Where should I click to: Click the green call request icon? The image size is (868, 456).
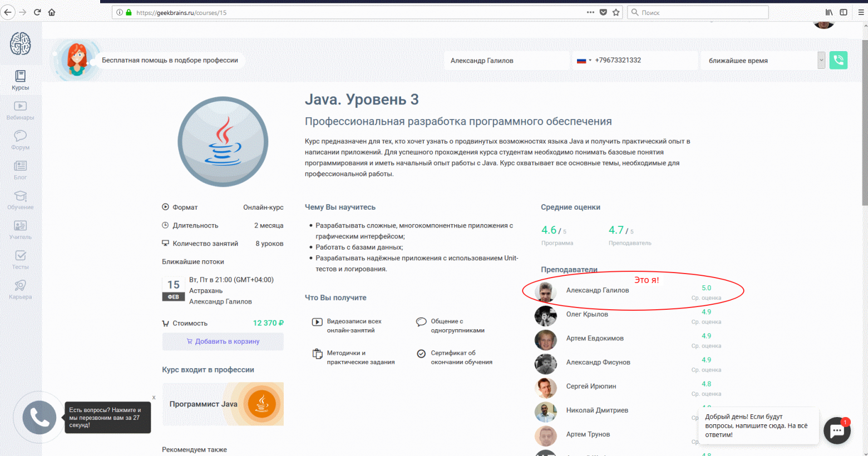[x=838, y=60]
